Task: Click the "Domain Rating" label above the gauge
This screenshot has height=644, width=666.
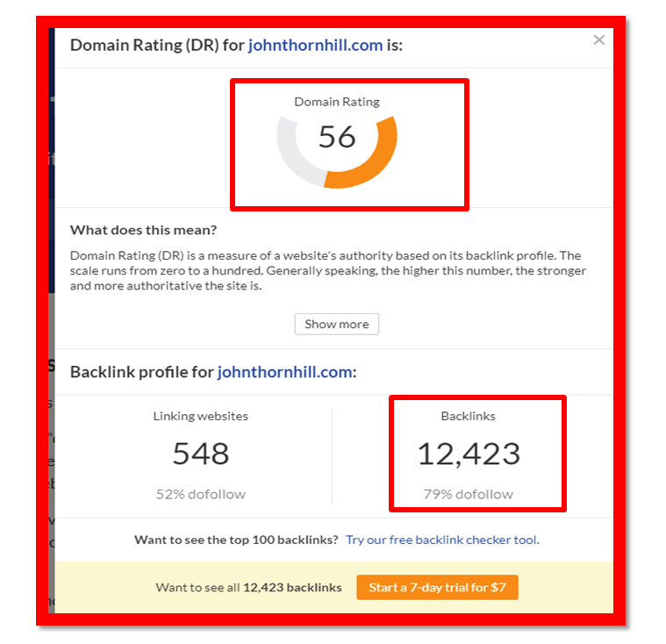Action: click(337, 102)
